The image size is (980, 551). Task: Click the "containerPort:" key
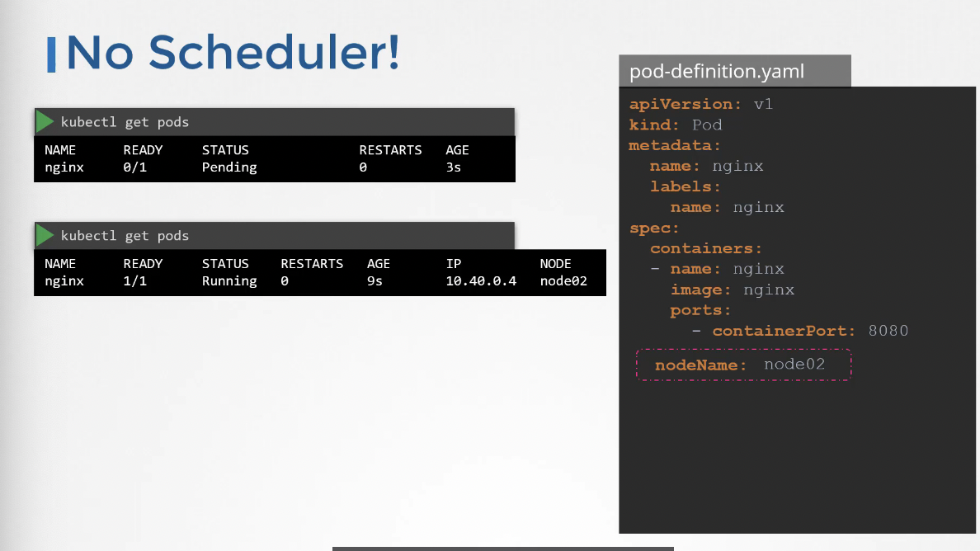784,331
